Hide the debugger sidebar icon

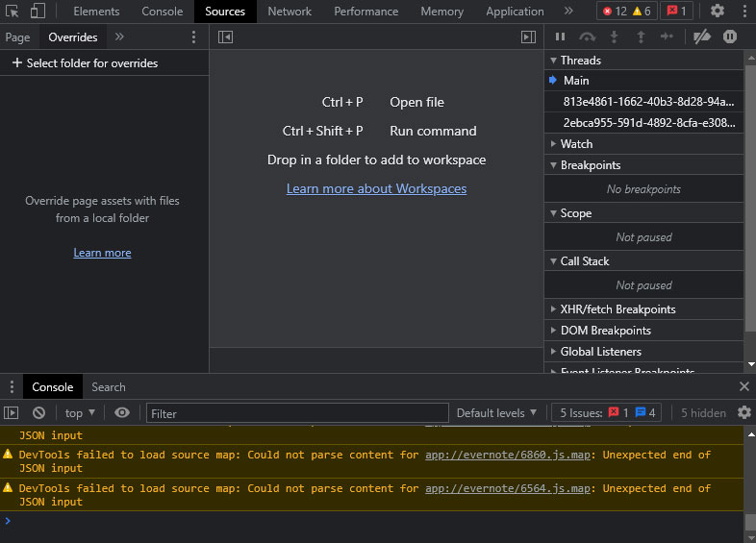tap(528, 37)
